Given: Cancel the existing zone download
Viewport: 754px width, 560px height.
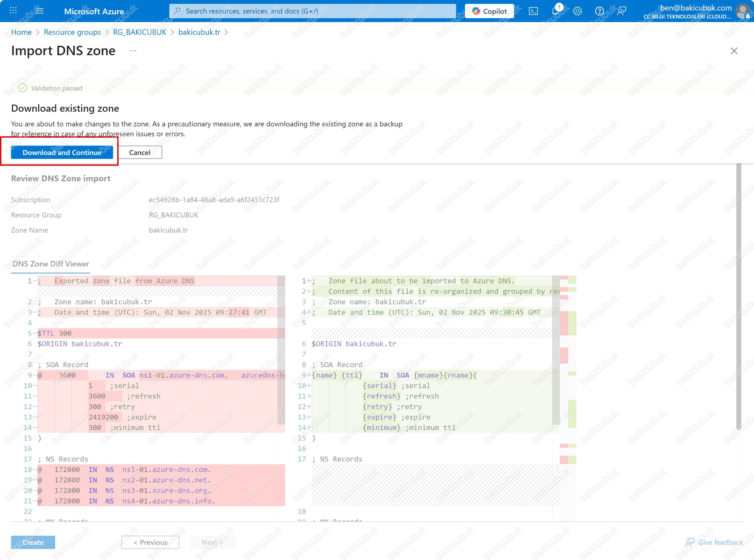Looking at the screenshot, I should tap(140, 153).
